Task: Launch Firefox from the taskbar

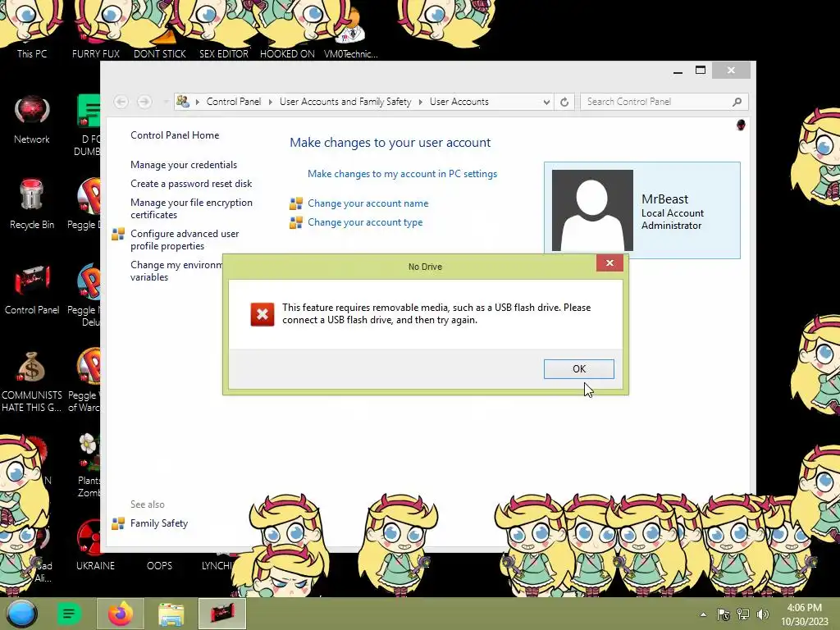Action: pos(120,614)
